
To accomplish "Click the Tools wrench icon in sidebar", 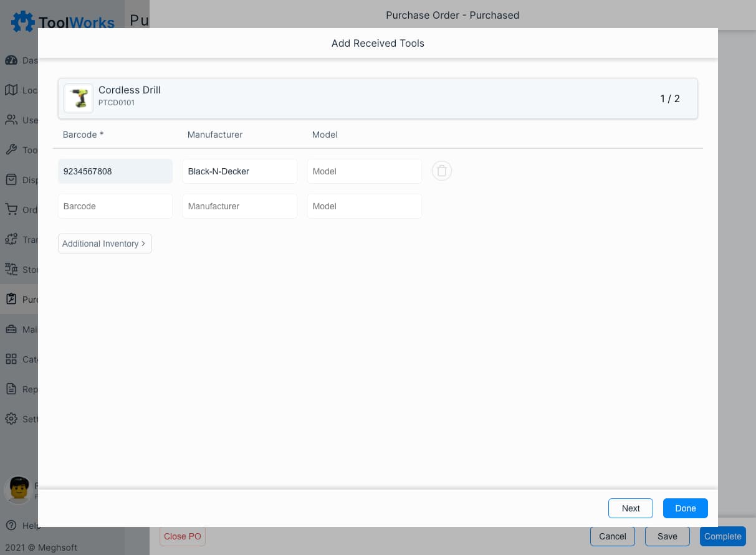I will coord(11,149).
